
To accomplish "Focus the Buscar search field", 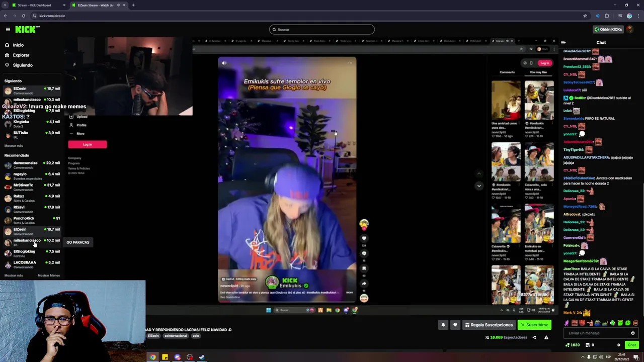I will [322, 30].
